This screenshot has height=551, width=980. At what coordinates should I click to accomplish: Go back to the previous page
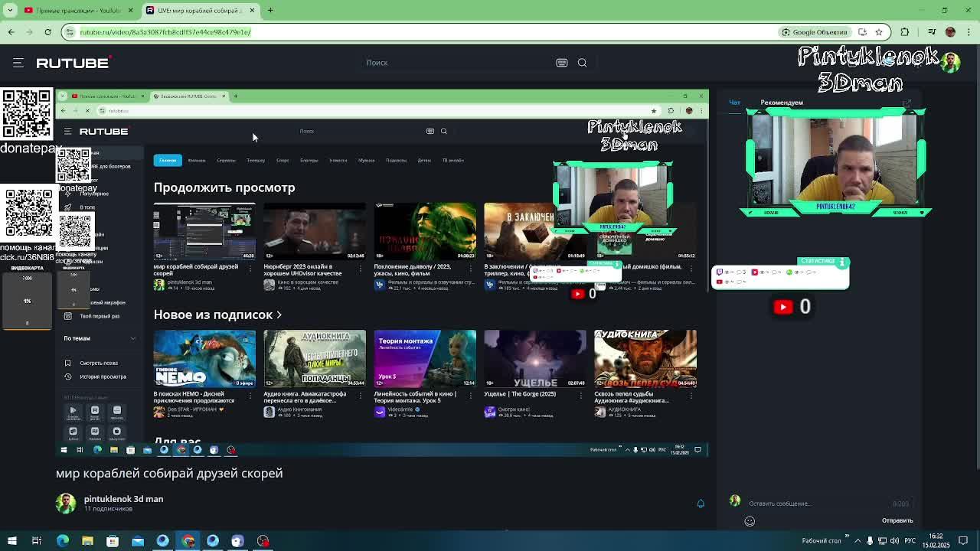coord(11,32)
